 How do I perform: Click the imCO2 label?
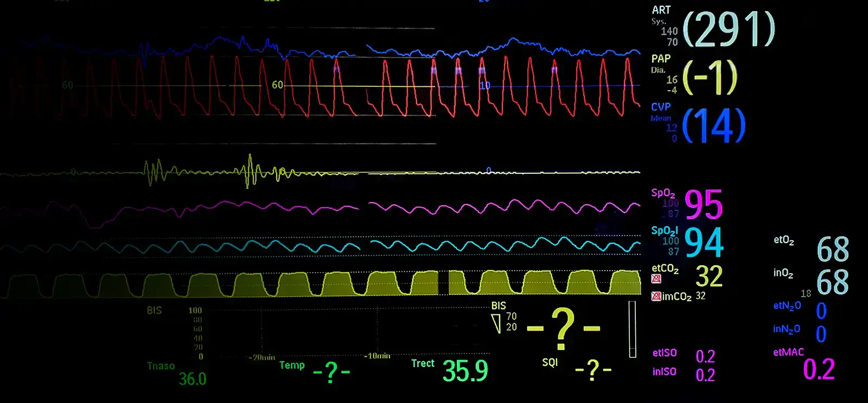pos(676,297)
